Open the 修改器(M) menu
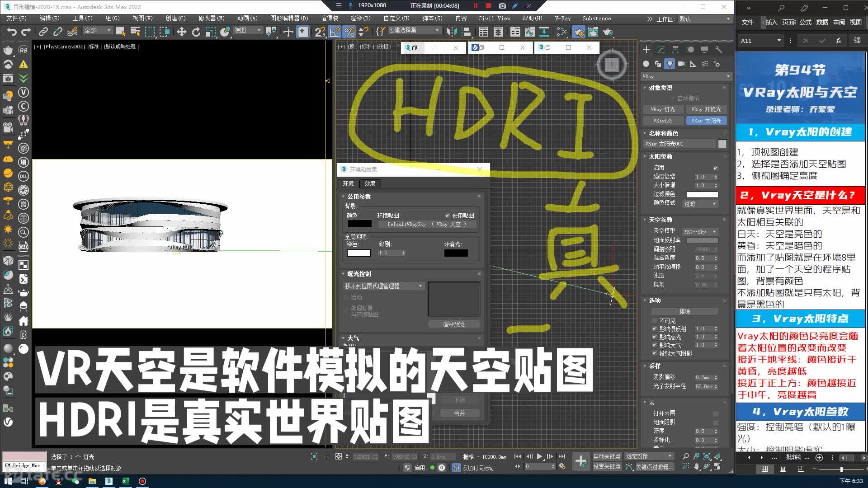The height and width of the screenshot is (488, 868). point(212,19)
